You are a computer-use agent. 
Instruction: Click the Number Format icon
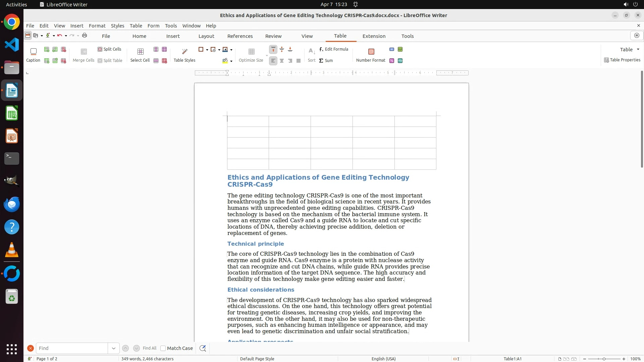click(371, 52)
